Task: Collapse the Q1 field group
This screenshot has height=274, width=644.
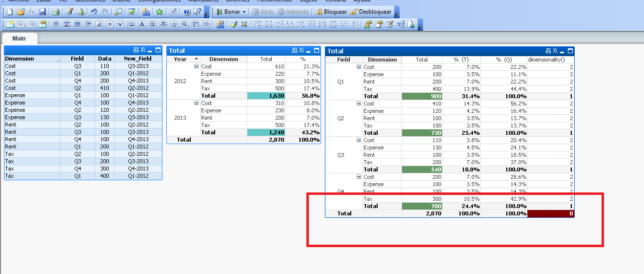Action: click(359, 67)
